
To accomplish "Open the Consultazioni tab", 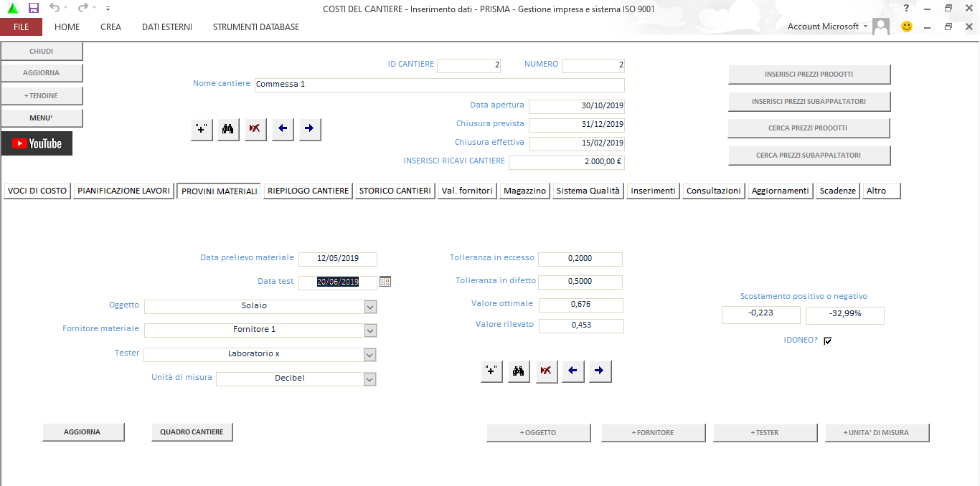I will [x=714, y=191].
